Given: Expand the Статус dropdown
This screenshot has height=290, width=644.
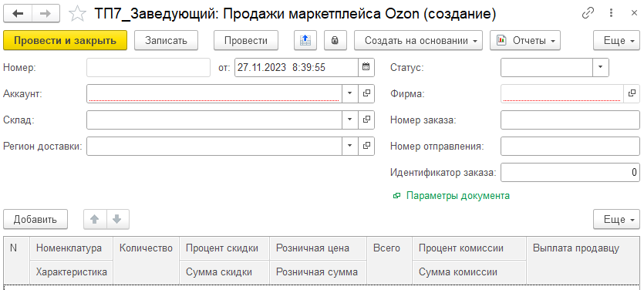Looking at the screenshot, I should (601, 67).
